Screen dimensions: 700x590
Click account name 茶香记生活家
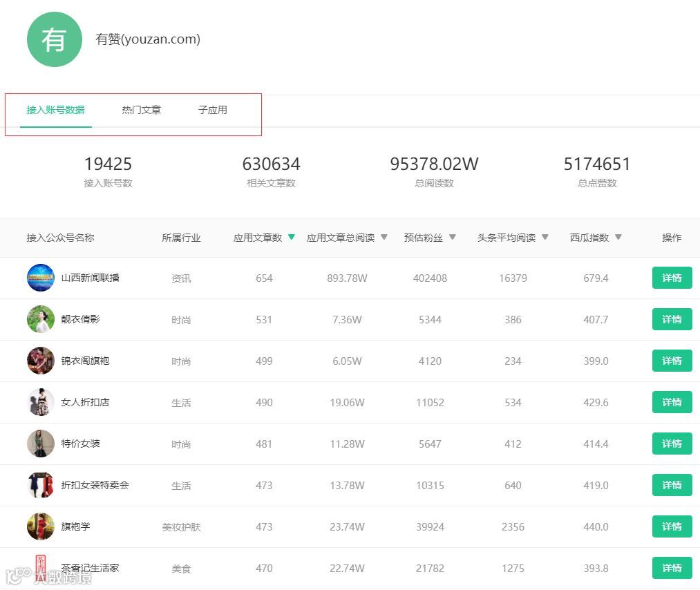91,568
